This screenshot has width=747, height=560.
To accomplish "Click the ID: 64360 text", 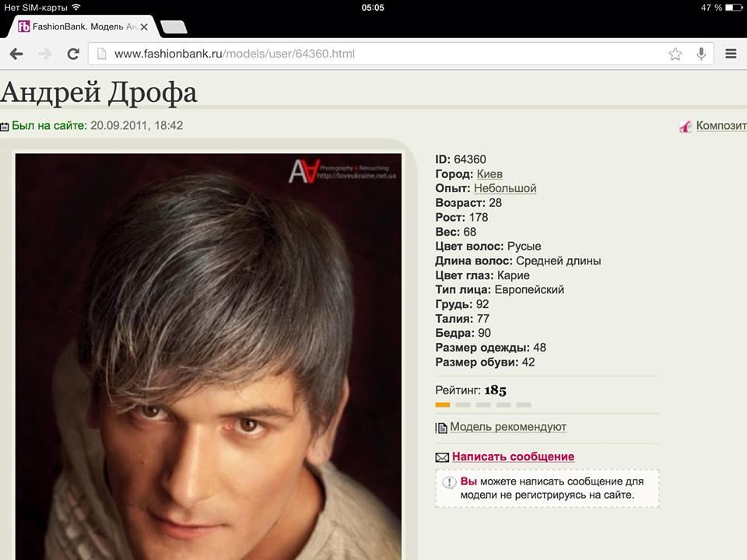I will tap(460, 159).
